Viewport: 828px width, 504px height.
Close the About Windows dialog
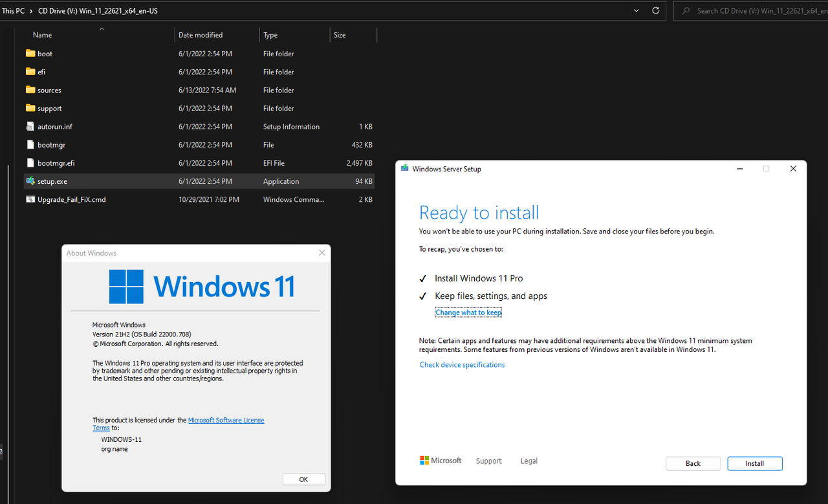coord(321,253)
